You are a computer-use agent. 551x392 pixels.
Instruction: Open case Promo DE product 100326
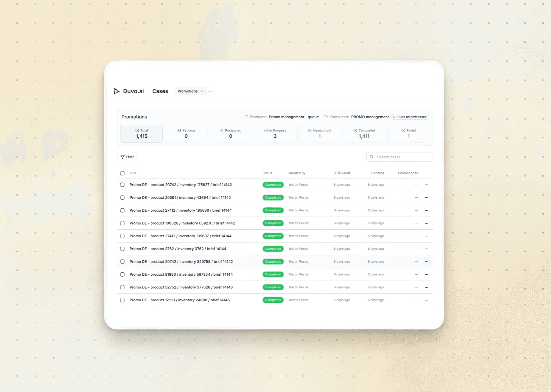pyautogui.click(x=182, y=223)
